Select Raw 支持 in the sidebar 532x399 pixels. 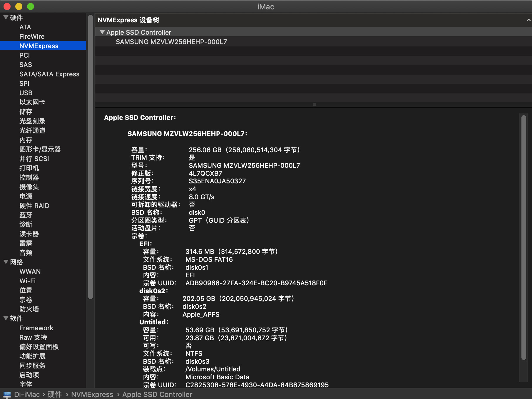[x=33, y=337]
